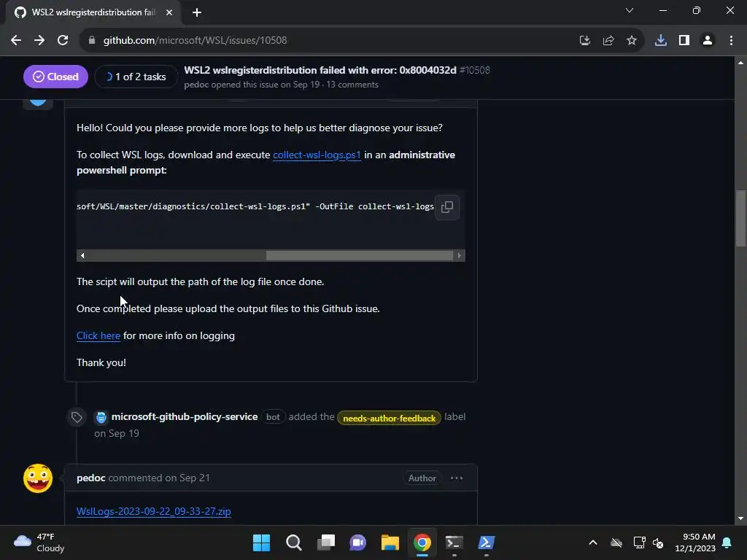This screenshot has width=747, height=560.
Task: Open pedoc commenter name link
Action: pos(91,478)
